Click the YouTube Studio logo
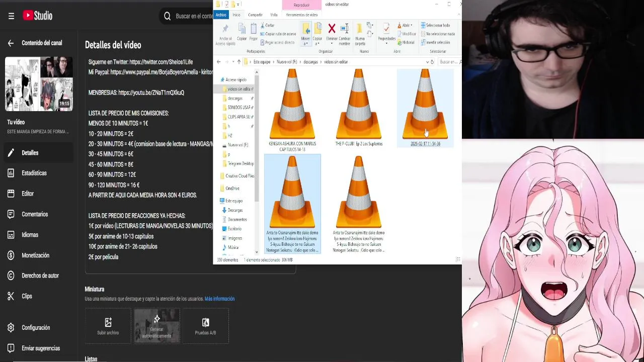The height and width of the screenshot is (362, 644). pos(38,16)
